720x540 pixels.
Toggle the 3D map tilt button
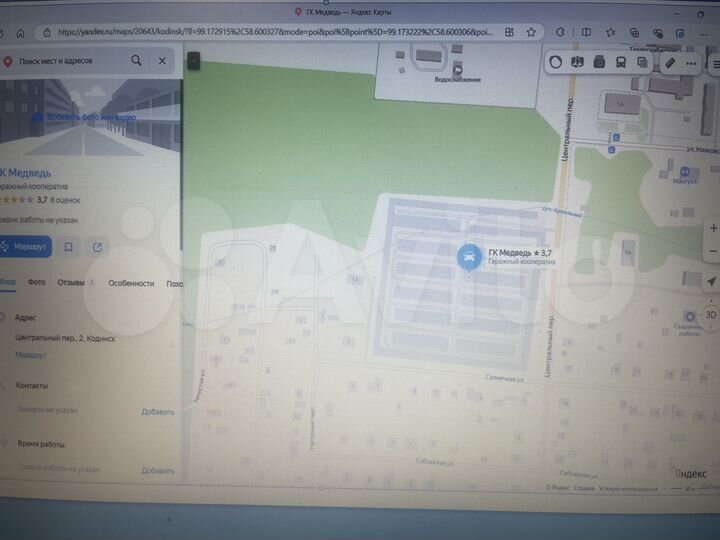[710, 313]
